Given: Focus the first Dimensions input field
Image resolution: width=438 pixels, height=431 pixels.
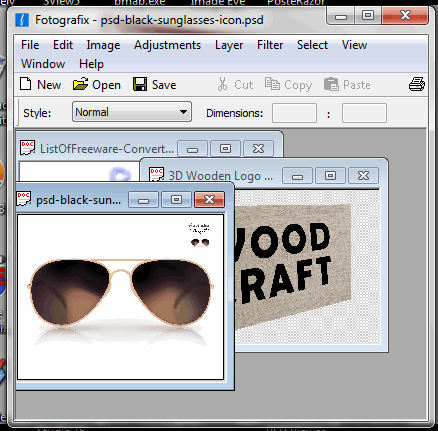Looking at the screenshot, I should tap(294, 113).
